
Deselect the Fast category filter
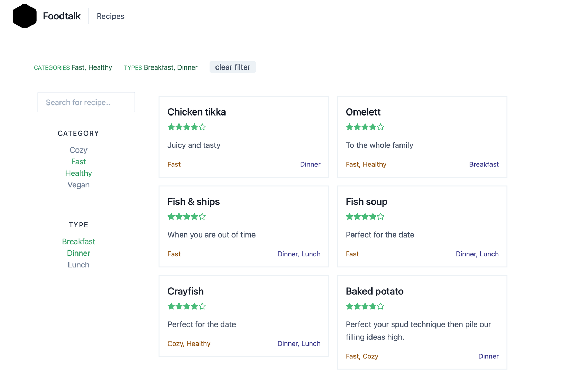(79, 162)
